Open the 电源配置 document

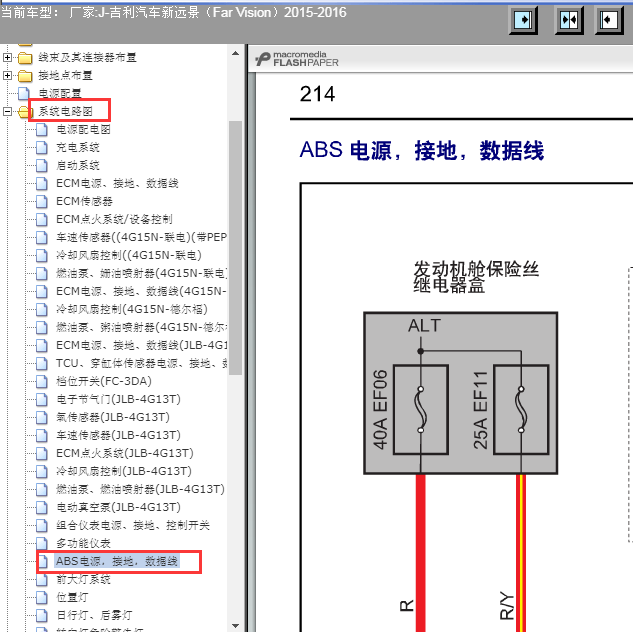click(x=60, y=94)
